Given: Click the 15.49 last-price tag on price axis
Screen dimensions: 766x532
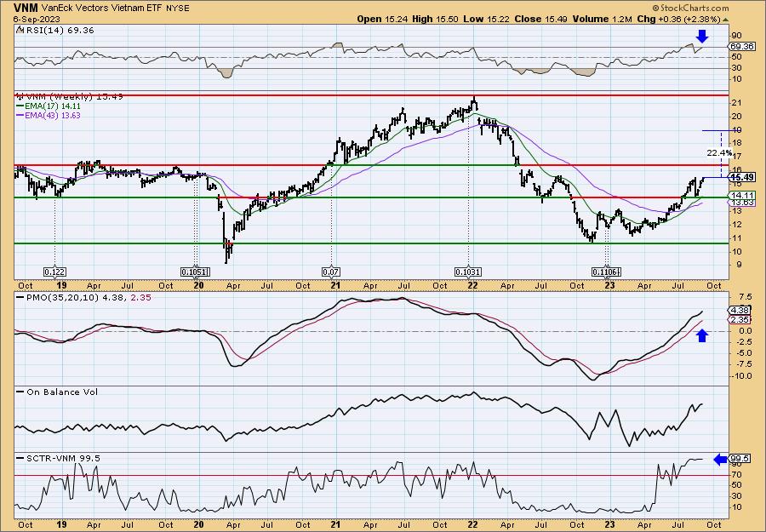Looking at the screenshot, I should pyautogui.click(x=743, y=177).
